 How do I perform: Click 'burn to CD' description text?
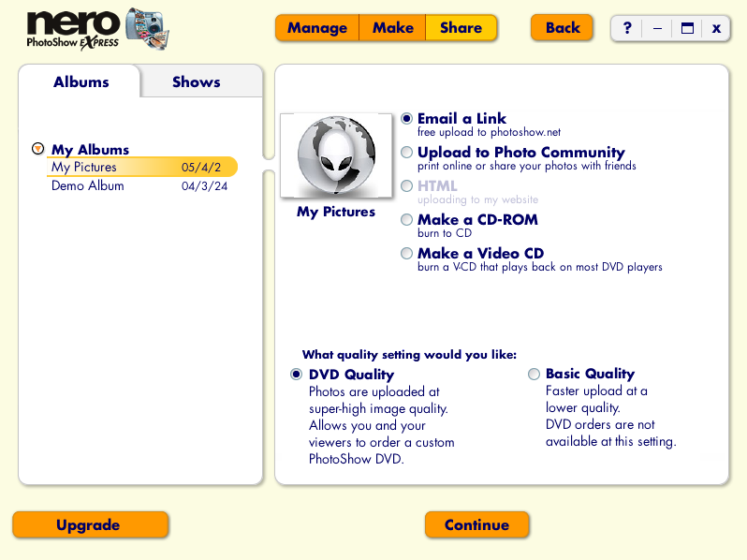(x=445, y=233)
